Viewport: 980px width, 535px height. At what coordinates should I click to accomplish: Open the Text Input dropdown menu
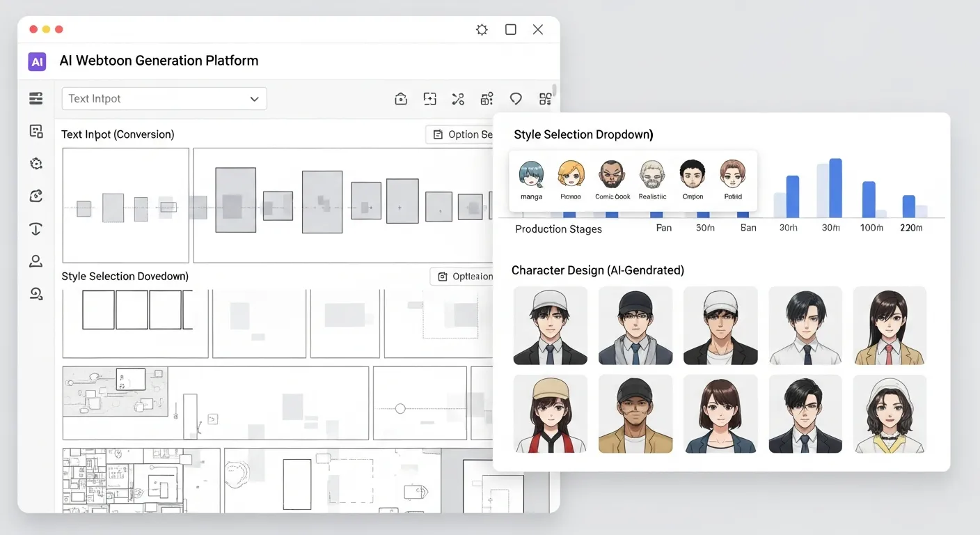click(164, 98)
